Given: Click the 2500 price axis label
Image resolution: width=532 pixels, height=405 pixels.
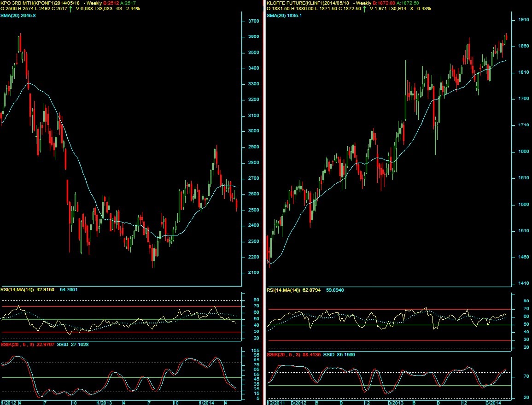Looking at the screenshot, I should coord(254,210).
